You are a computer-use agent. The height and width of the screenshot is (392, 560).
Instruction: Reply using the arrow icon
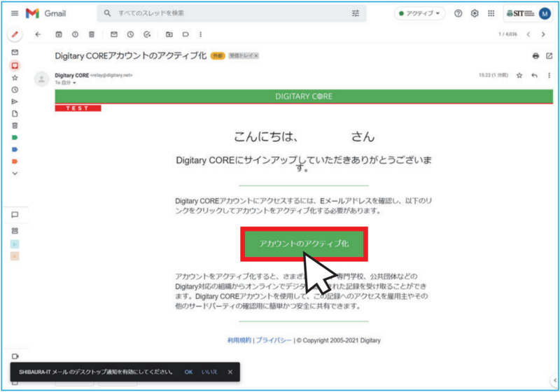coord(535,75)
